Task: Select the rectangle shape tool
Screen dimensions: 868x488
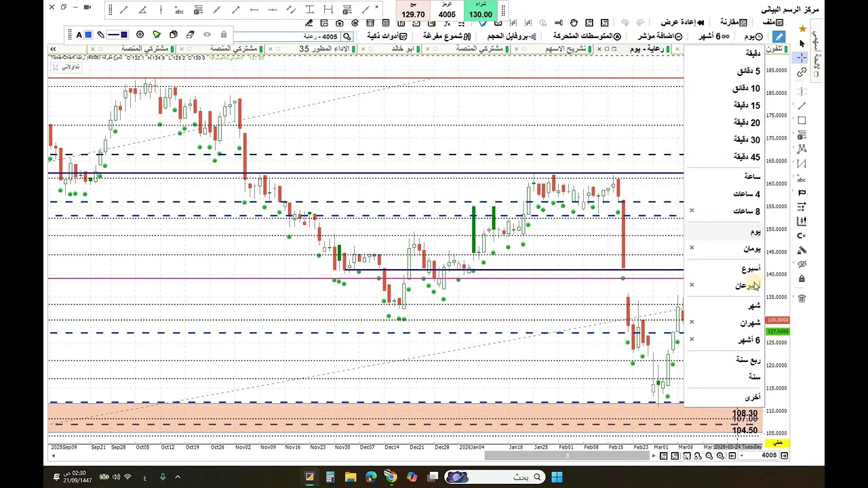Action: [802, 121]
